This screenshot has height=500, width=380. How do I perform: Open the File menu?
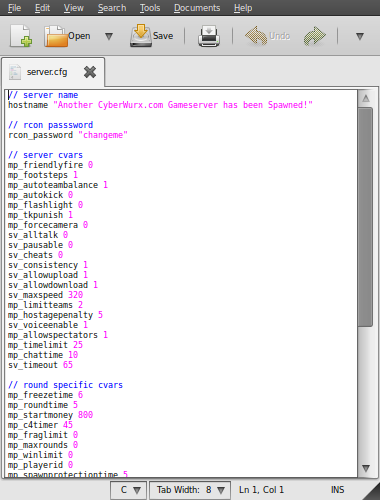[14, 8]
